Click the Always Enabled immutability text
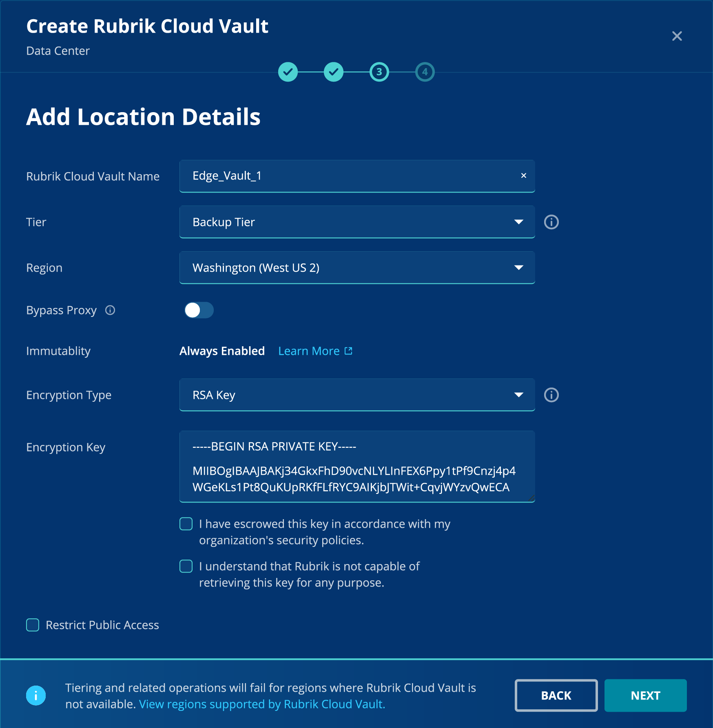Screen dimensions: 713x728 pos(222,351)
